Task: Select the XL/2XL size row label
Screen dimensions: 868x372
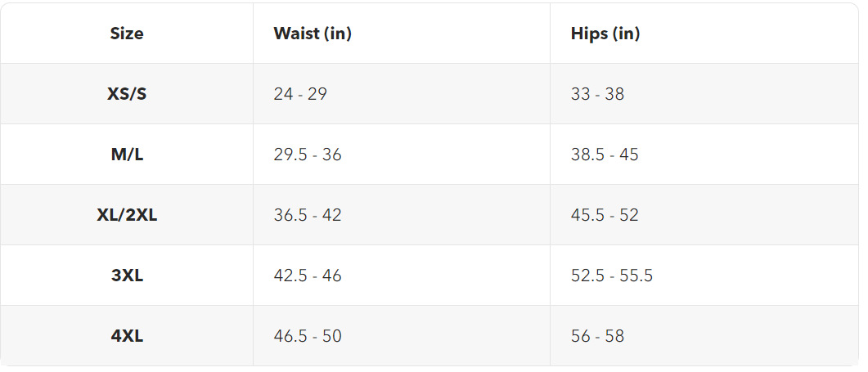Action: [127, 215]
